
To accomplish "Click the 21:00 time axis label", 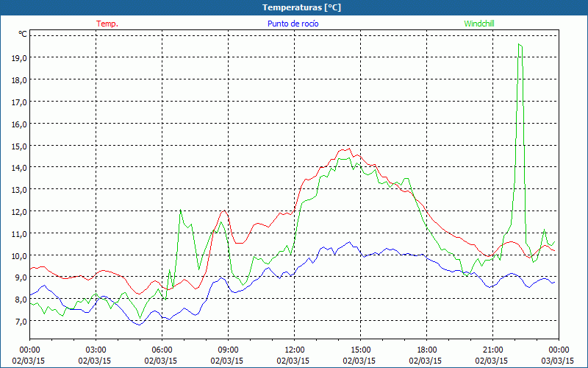I will pyautogui.click(x=492, y=350).
